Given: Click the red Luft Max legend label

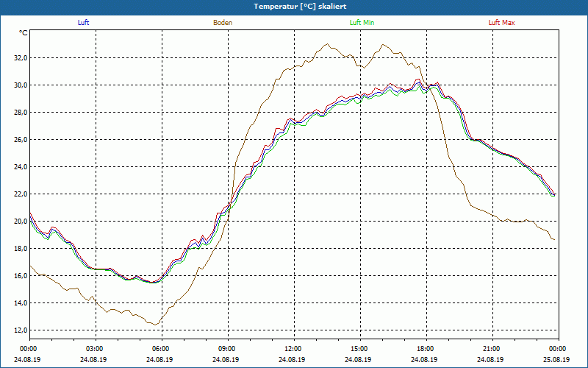Looking at the screenshot, I should pos(502,23).
